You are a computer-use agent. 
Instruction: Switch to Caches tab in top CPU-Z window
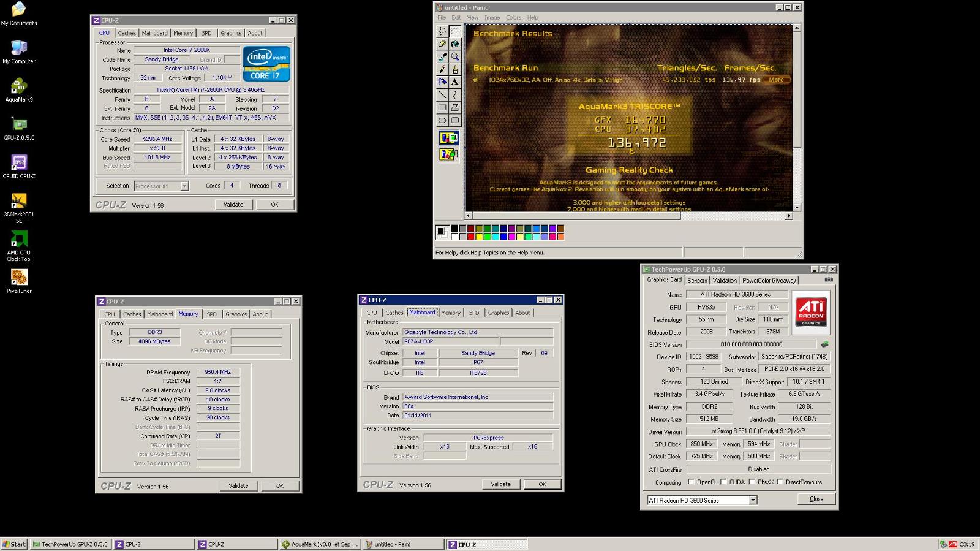pos(127,33)
